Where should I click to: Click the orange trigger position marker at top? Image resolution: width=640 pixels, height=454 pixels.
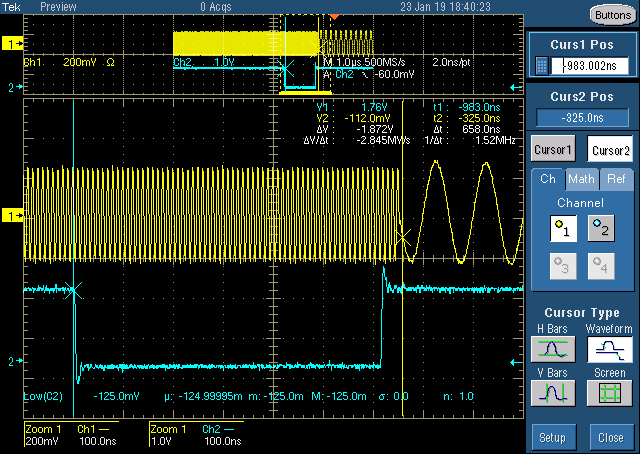click(x=334, y=18)
